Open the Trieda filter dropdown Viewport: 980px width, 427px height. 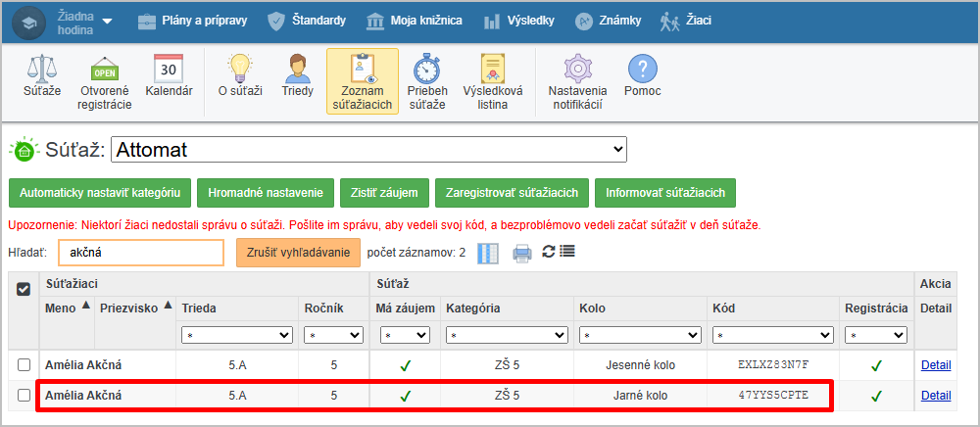pos(236,335)
